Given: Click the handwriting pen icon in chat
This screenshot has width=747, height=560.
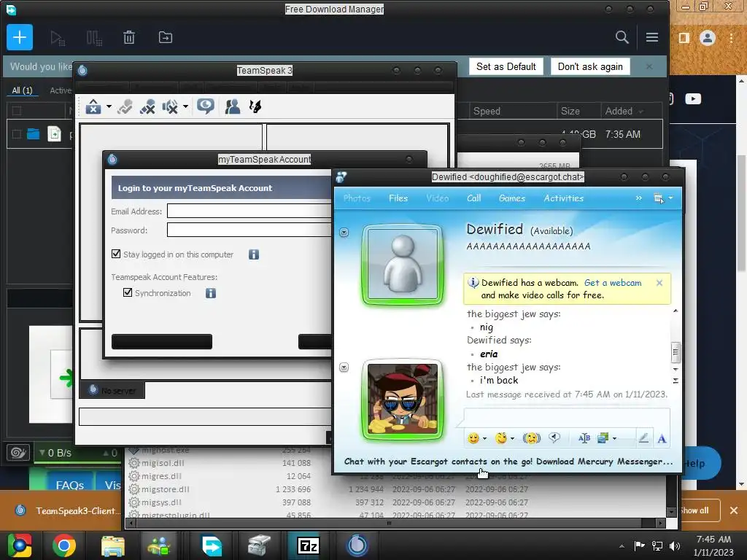Looking at the screenshot, I should tap(643, 438).
